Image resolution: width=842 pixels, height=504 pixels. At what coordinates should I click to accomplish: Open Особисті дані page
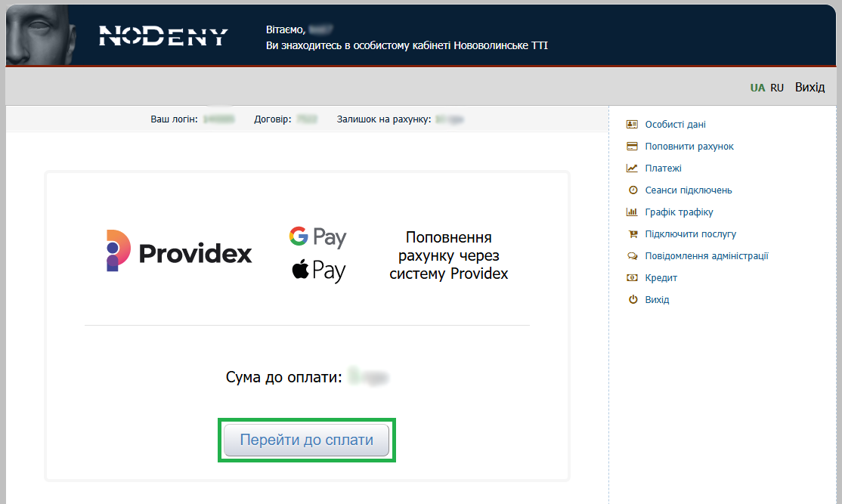pos(676,125)
